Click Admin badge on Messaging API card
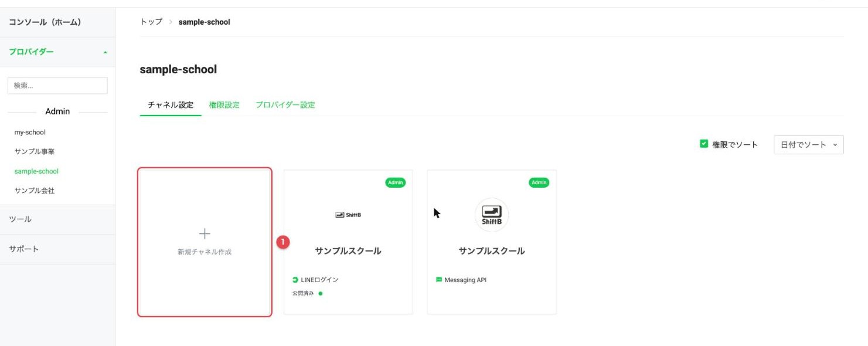The width and height of the screenshot is (868, 346). click(539, 182)
